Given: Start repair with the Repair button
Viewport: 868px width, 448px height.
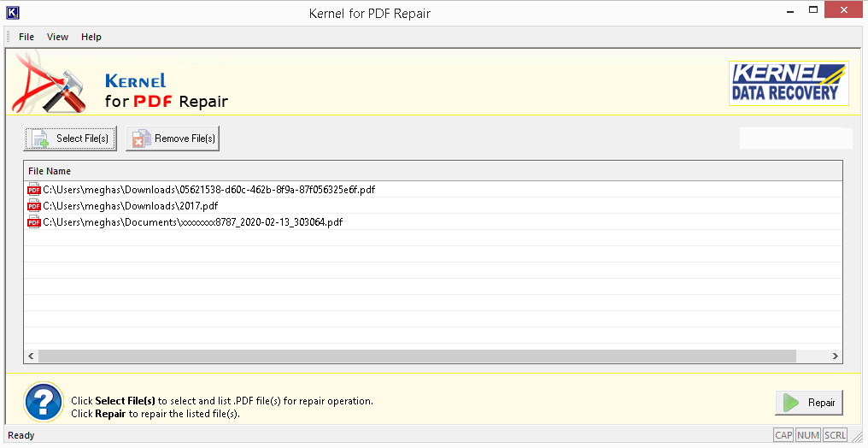Looking at the screenshot, I should click(809, 403).
